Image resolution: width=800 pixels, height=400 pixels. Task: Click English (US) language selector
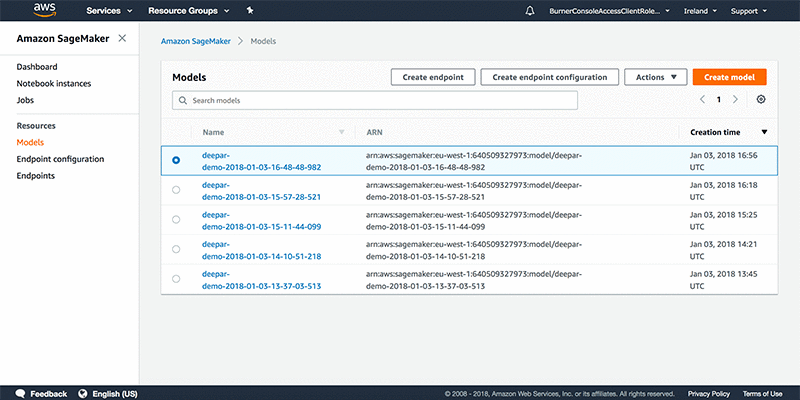click(x=115, y=394)
